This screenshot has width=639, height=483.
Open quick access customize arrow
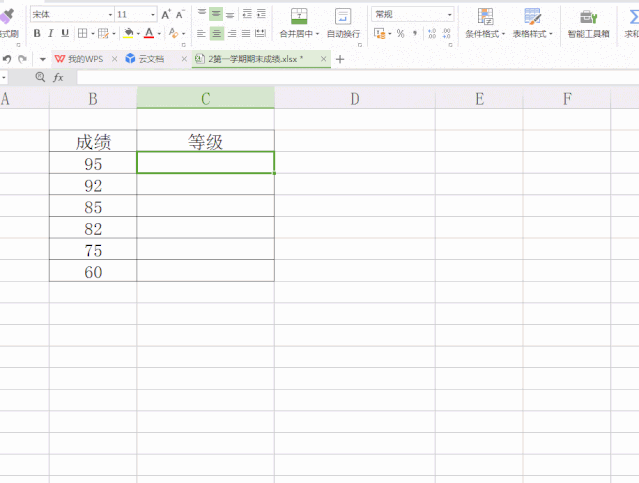pos(42,60)
